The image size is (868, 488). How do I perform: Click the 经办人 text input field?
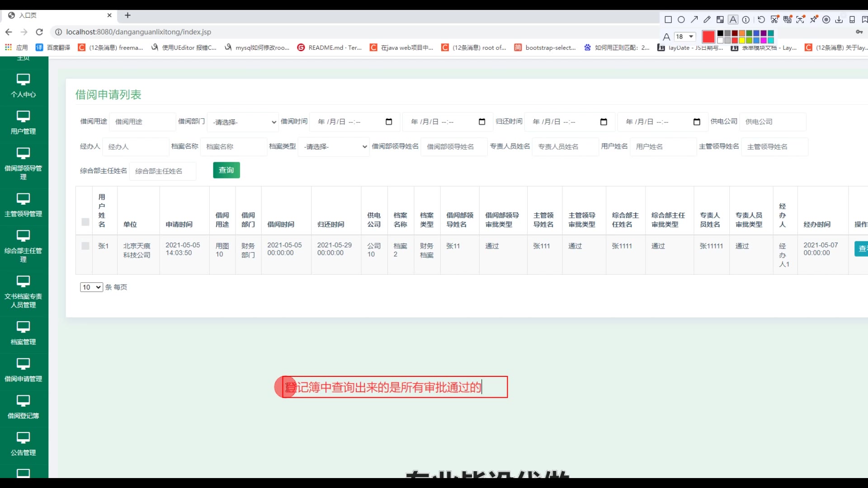[x=136, y=147]
